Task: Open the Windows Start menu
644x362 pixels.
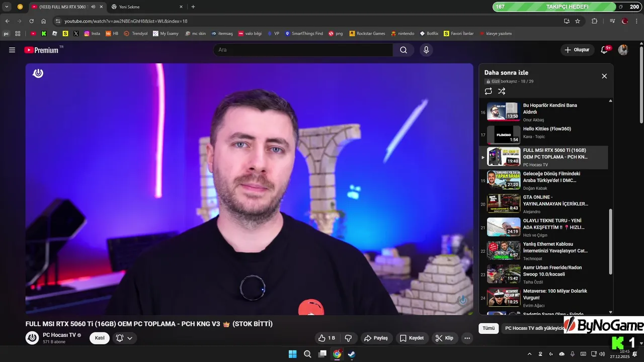Action: point(292,354)
